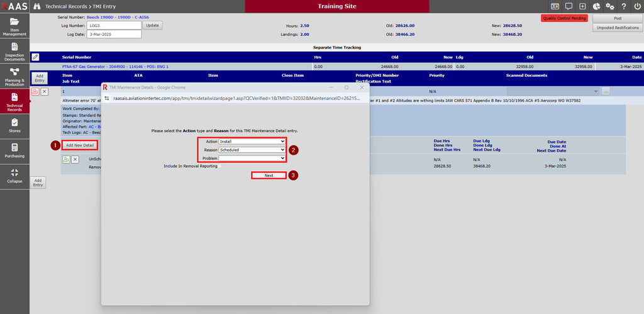Screen dimensions: 644x314
Task: Open the Reason dropdown
Action: tap(252, 150)
